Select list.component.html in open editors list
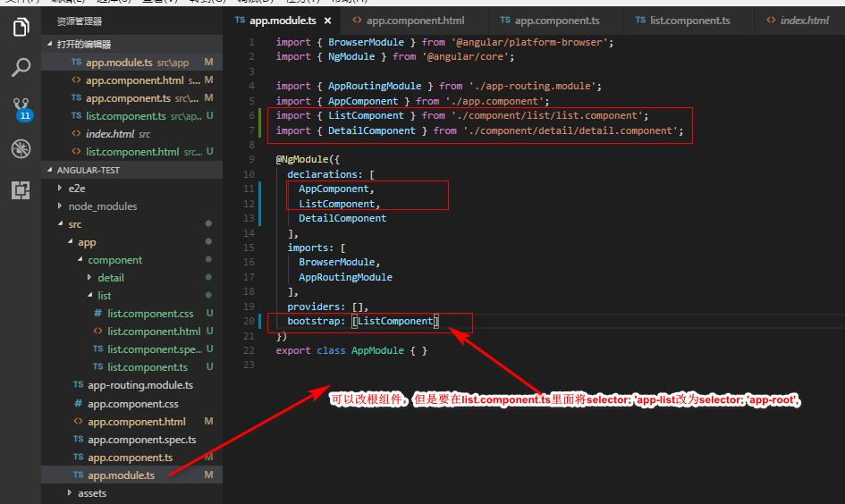 131,152
